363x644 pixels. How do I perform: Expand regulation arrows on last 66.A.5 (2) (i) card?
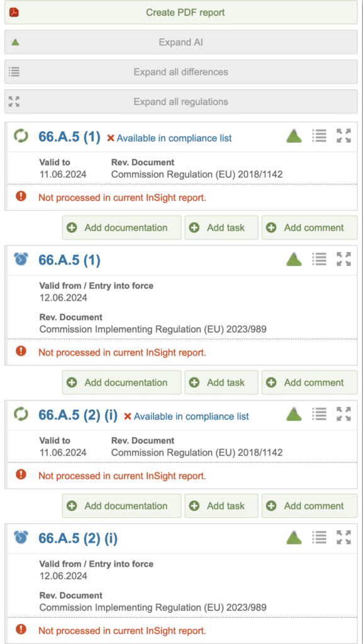pos(343,537)
